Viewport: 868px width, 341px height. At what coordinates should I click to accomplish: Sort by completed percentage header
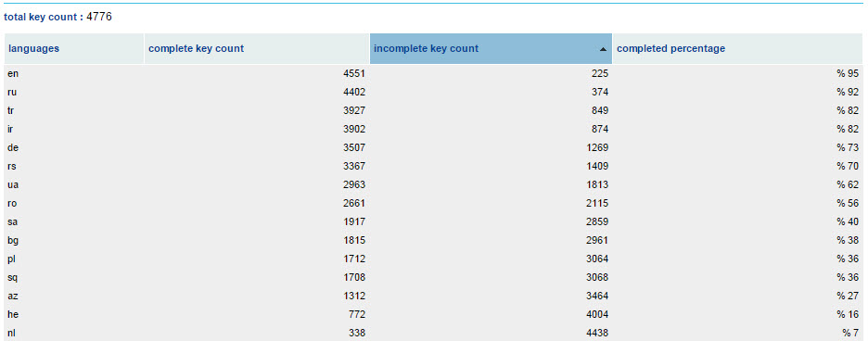[x=737, y=49]
